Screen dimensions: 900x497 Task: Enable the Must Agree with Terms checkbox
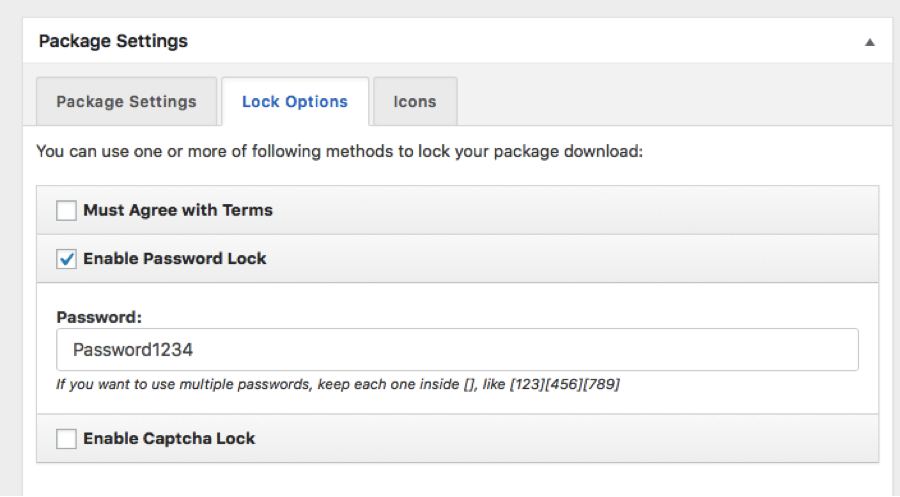pos(66,210)
